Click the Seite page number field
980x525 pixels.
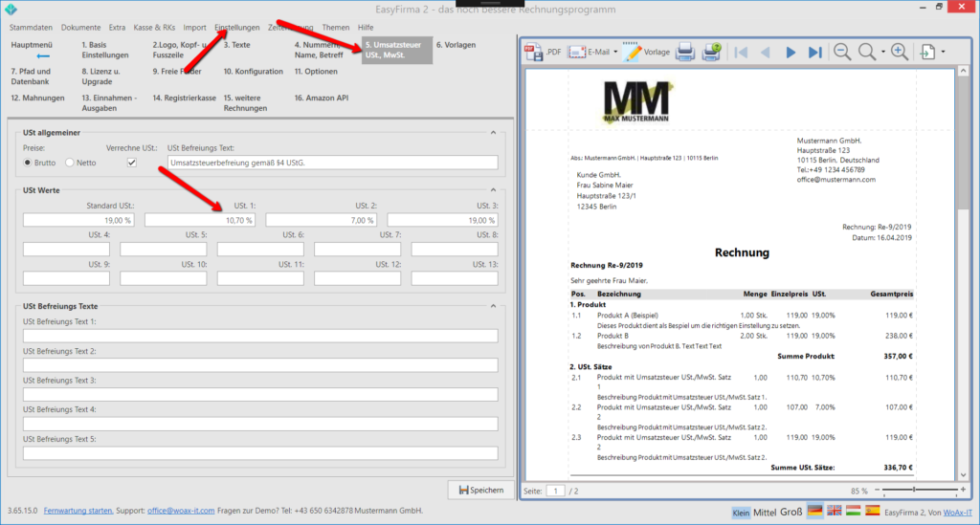[x=556, y=491]
